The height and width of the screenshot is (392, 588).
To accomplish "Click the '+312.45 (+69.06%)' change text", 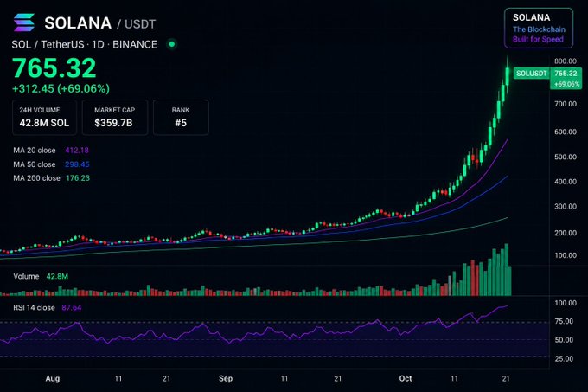I will point(61,89).
